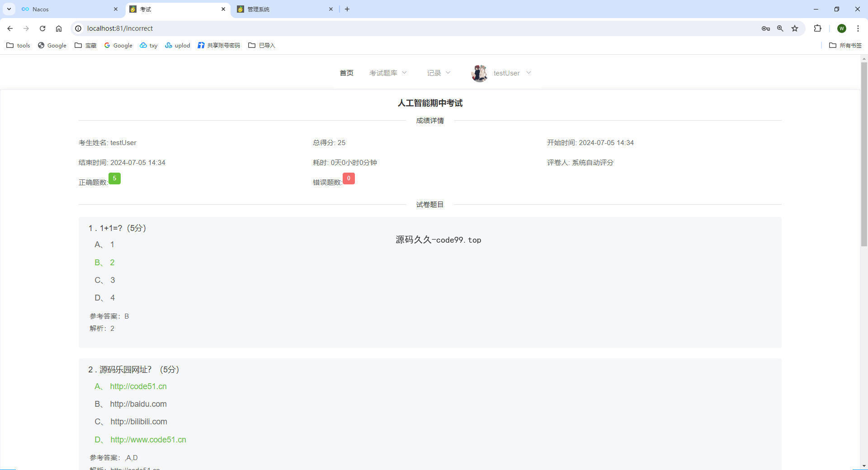Close the Nacos tab
This screenshot has width=868, height=470.
116,9
